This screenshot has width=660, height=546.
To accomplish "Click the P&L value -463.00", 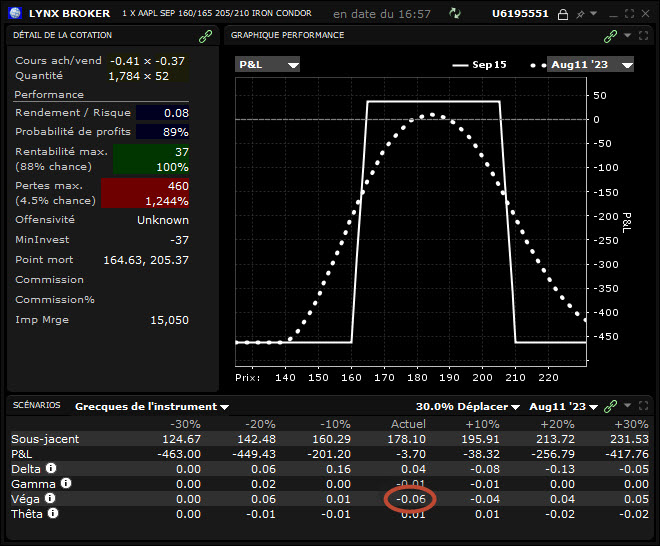I will (x=179, y=454).
